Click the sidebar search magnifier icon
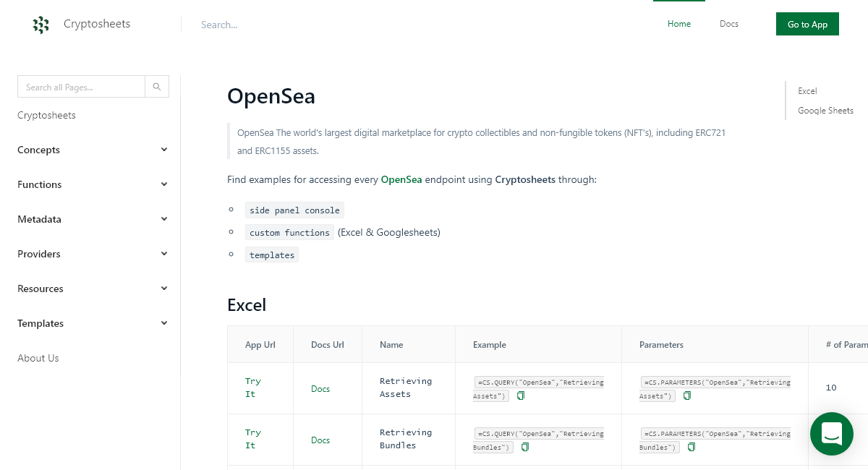The height and width of the screenshot is (470, 868). [156, 86]
